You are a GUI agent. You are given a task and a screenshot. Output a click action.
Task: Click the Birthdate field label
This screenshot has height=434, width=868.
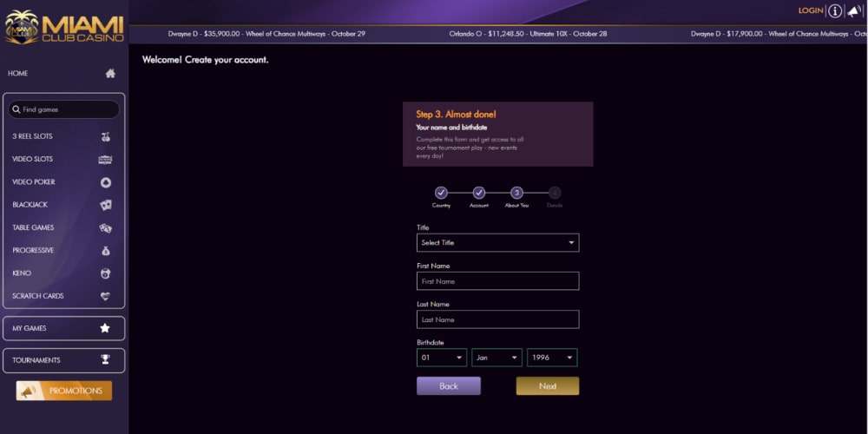pyautogui.click(x=431, y=343)
